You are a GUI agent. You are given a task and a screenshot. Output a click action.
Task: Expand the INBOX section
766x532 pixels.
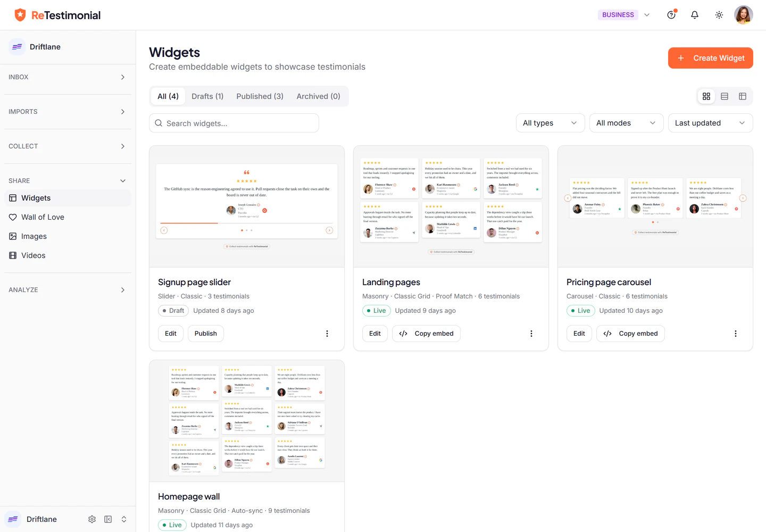pos(68,77)
